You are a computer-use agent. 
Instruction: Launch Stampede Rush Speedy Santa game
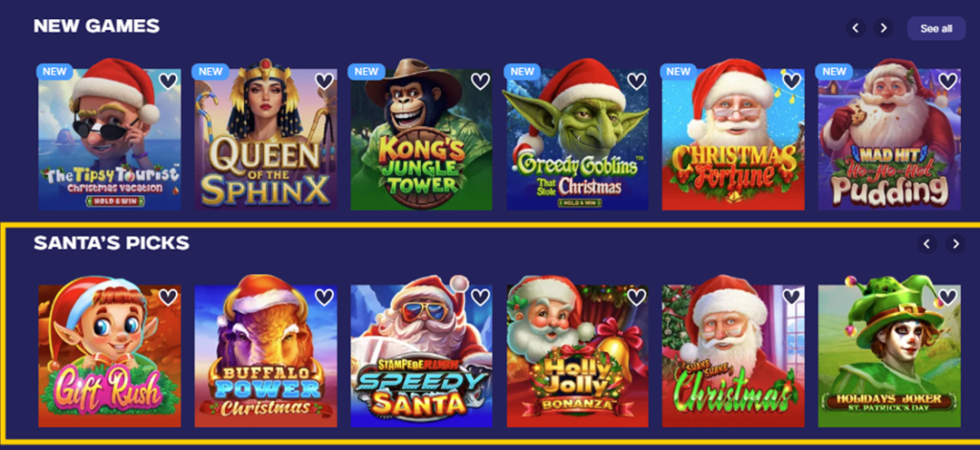click(x=421, y=355)
